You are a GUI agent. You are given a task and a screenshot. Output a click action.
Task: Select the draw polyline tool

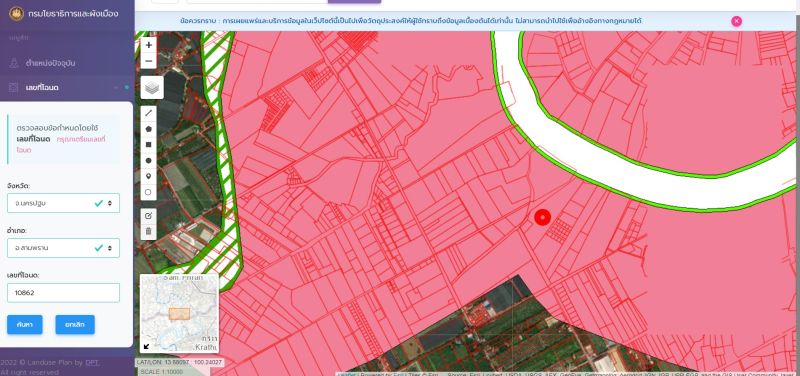[148, 113]
